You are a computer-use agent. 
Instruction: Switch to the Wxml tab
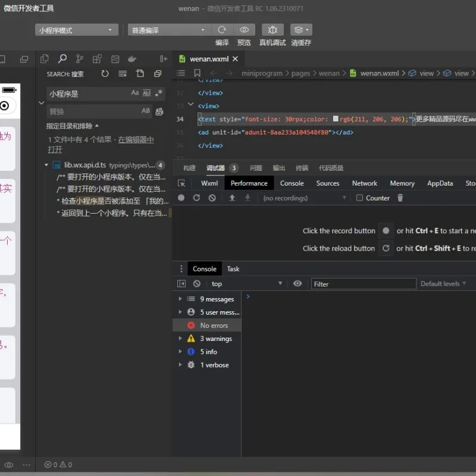(x=209, y=183)
